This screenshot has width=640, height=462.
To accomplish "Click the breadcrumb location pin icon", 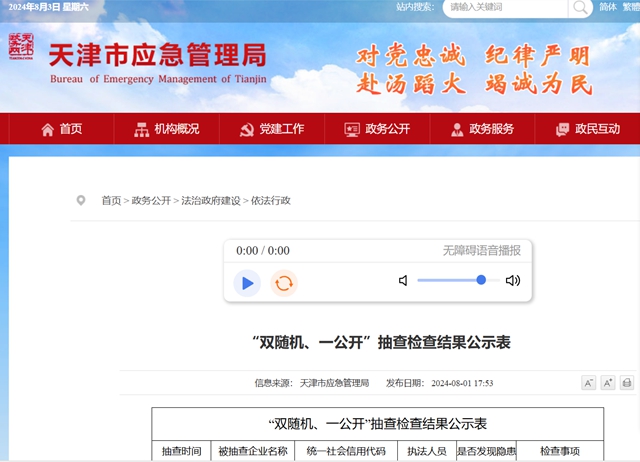I will (80, 201).
